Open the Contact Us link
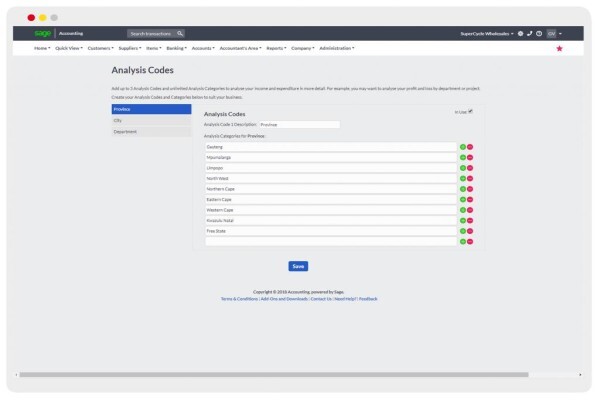The width and height of the screenshot is (600, 400). [321, 299]
